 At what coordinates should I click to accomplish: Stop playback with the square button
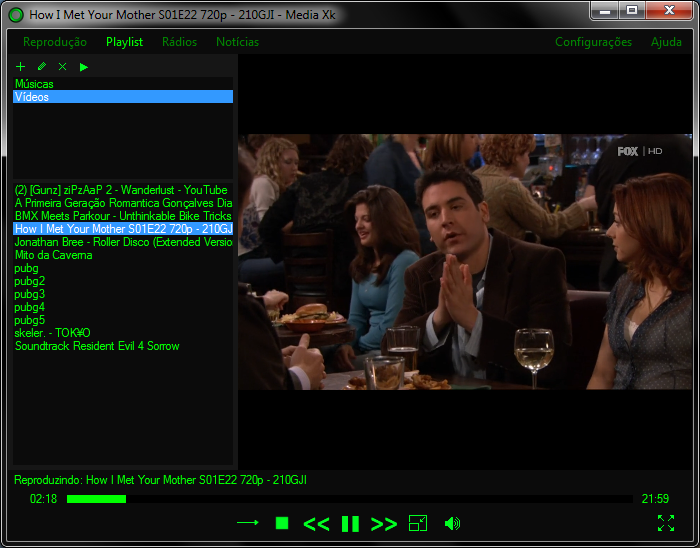(x=282, y=523)
